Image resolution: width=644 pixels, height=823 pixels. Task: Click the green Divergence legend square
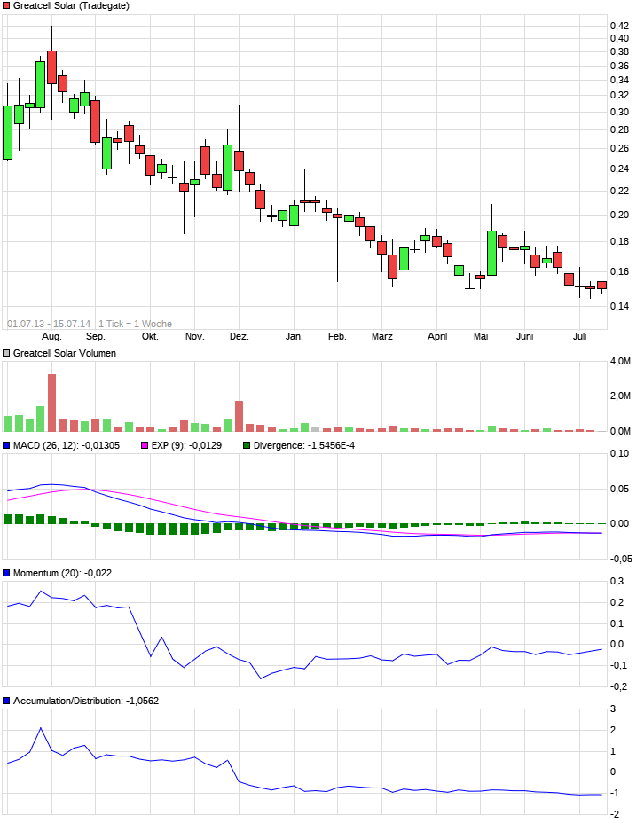(247, 445)
